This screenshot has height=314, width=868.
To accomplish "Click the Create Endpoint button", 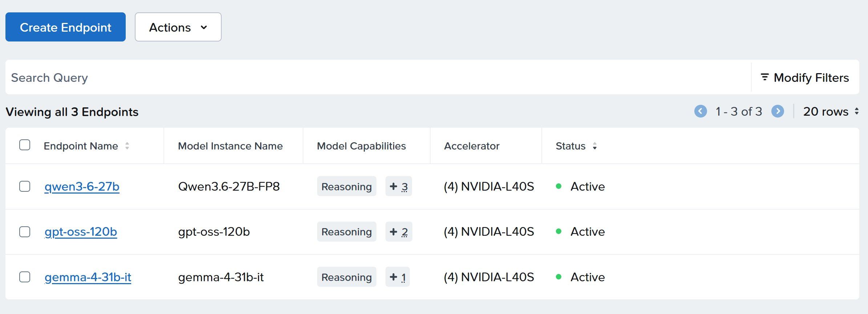I will pyautogui.click(x=65, y=27).
